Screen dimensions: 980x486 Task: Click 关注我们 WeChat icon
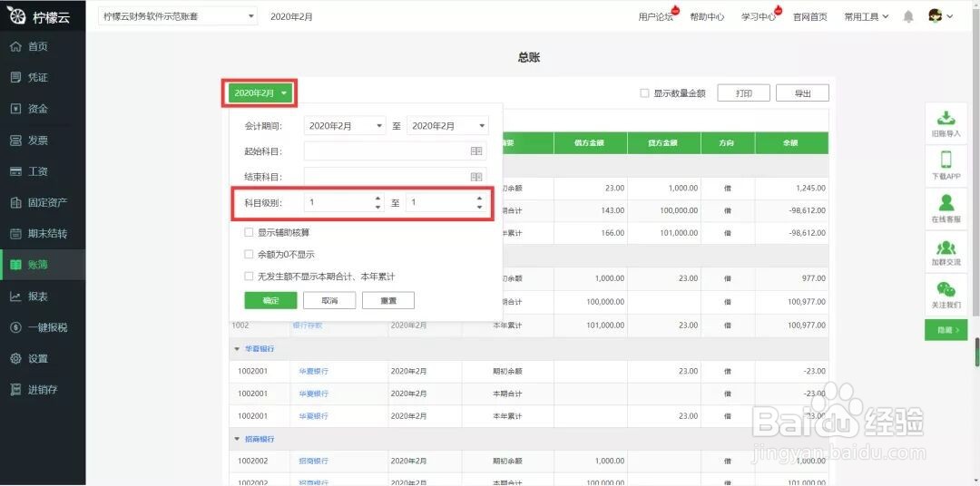(x=946, y=295)
